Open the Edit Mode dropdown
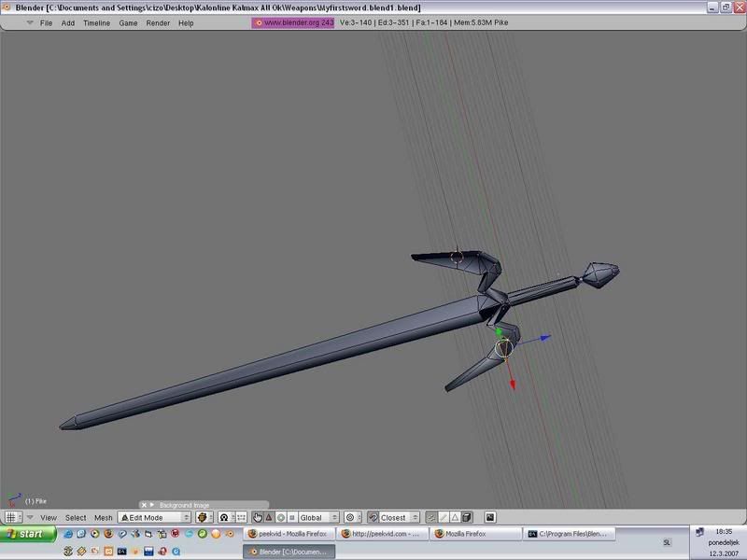Image resolution: width=747 pixels, height=560 pixels. pyautogui.click(x=154, y=517)
